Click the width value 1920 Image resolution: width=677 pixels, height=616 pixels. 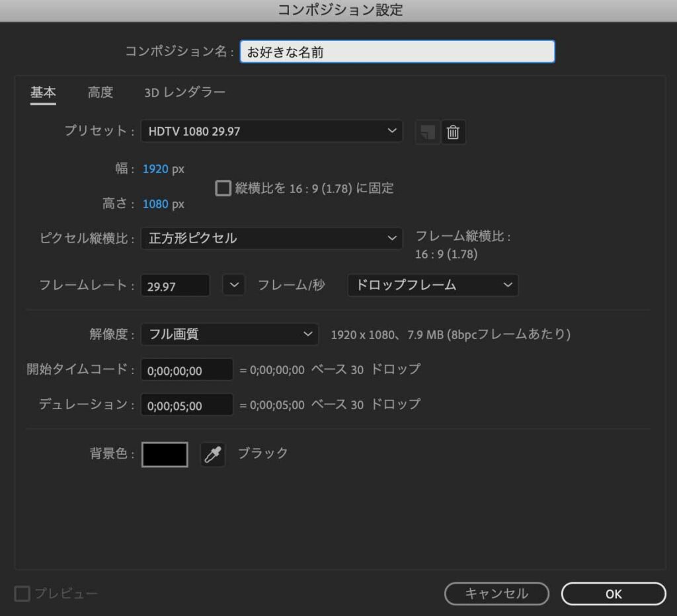(x=155, y=169)
